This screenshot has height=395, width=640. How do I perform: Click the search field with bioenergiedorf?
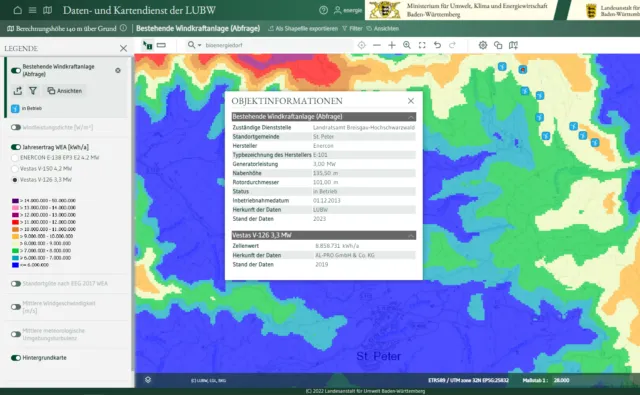[x=278, y=45]
